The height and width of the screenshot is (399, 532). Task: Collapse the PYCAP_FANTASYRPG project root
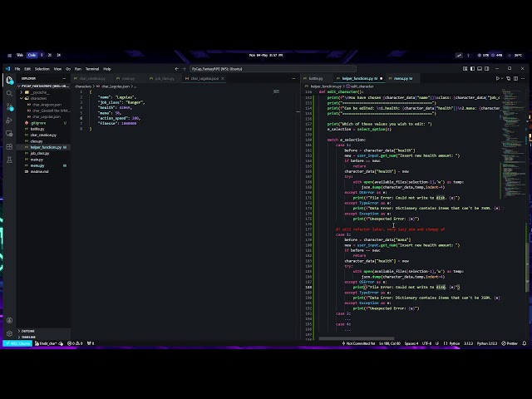click(x=44, y=86)
